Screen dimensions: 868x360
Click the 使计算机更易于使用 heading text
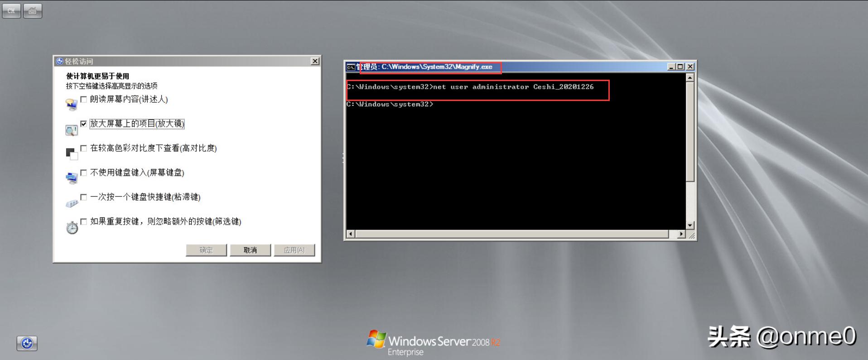[x=97, y=76]
